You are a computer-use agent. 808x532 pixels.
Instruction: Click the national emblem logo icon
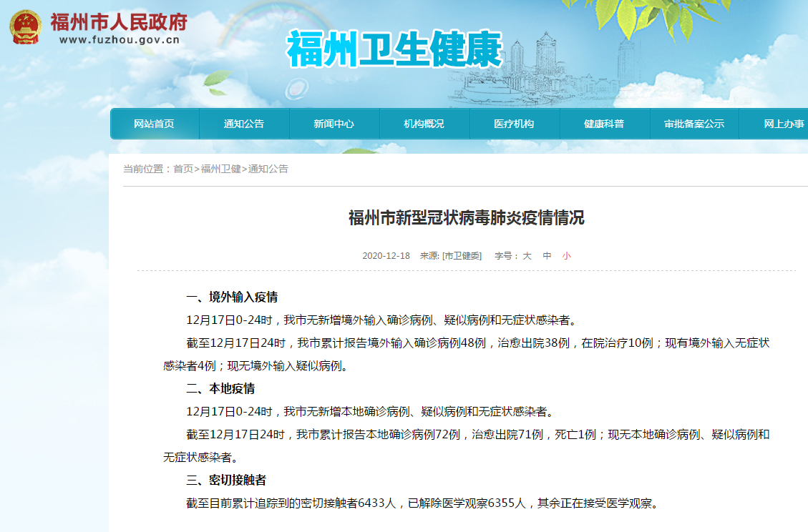coord(26,26)
